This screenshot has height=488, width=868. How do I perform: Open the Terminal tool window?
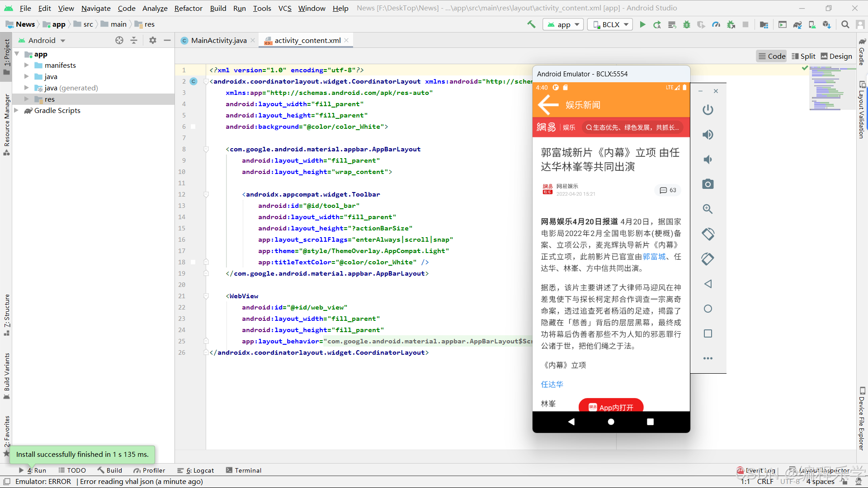coord(244,470)
